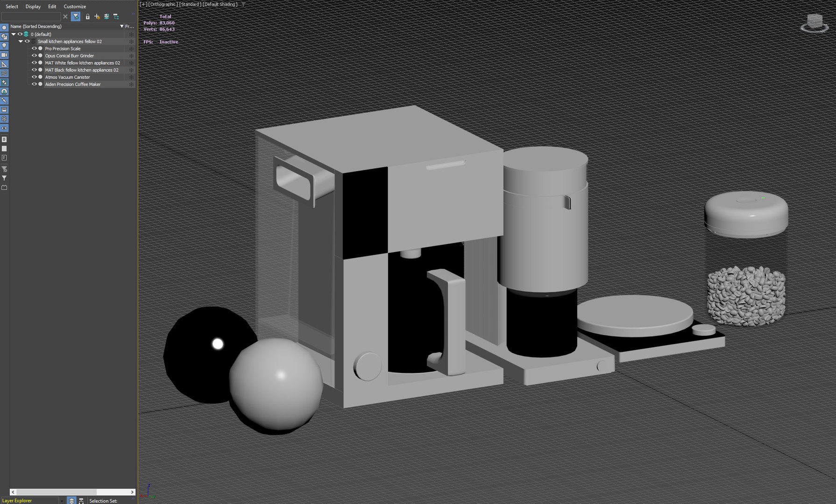Toggle display XRefs filter icon
This screenshot has height=504, width=836.
click(4, 91)
